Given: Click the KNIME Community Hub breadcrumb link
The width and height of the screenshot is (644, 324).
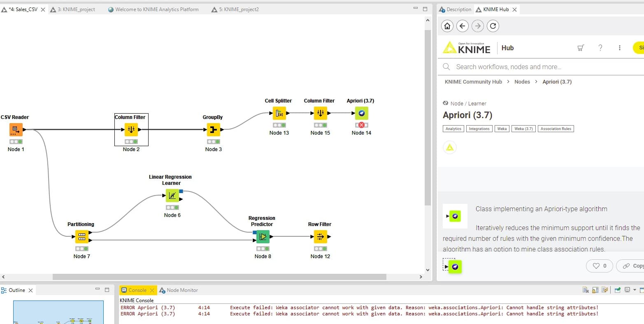Looking at the screenshot, I should (473, 82).
